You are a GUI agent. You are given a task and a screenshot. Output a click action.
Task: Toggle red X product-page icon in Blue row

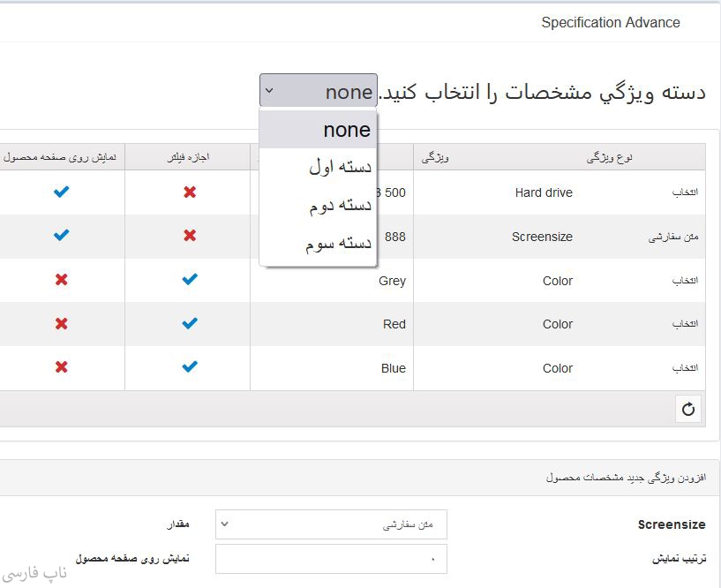(61, 367)
